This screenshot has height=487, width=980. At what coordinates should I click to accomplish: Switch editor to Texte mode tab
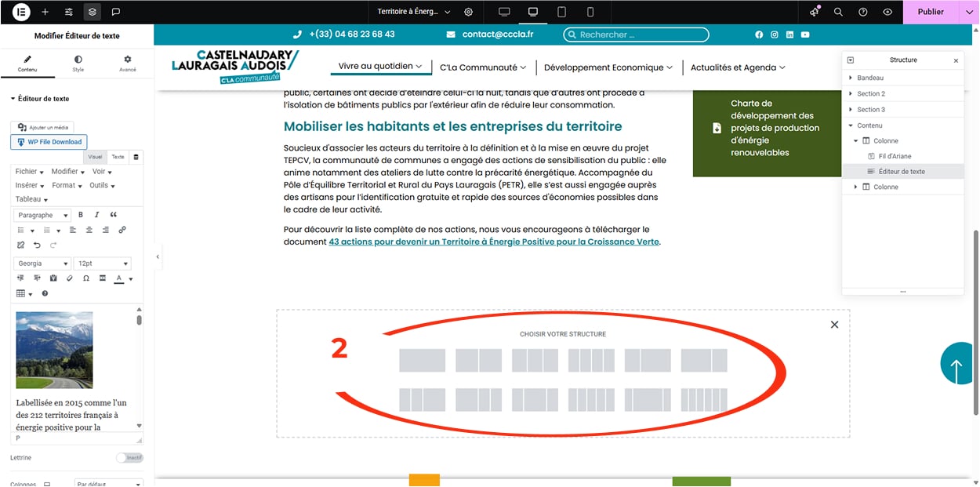[x=118, y=157]
